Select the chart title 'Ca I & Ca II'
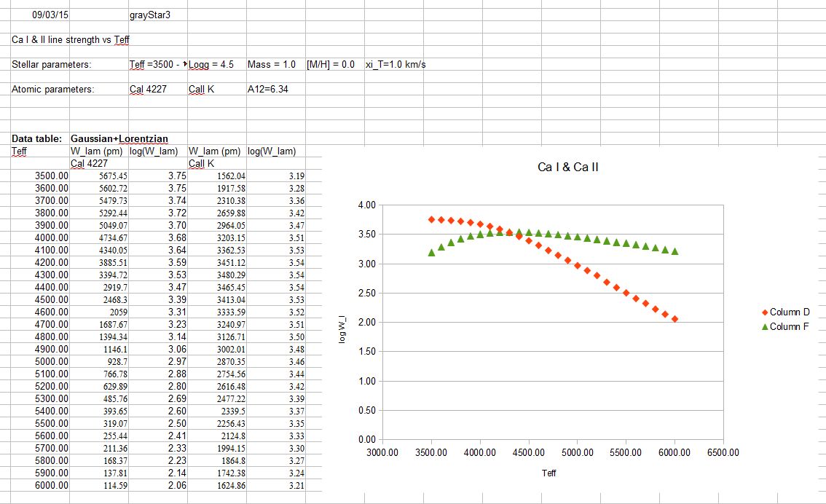Viewport: 826px width, 504px height. 568,168
